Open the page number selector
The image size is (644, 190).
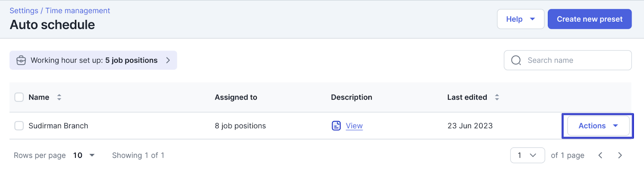tap(527, 155)
